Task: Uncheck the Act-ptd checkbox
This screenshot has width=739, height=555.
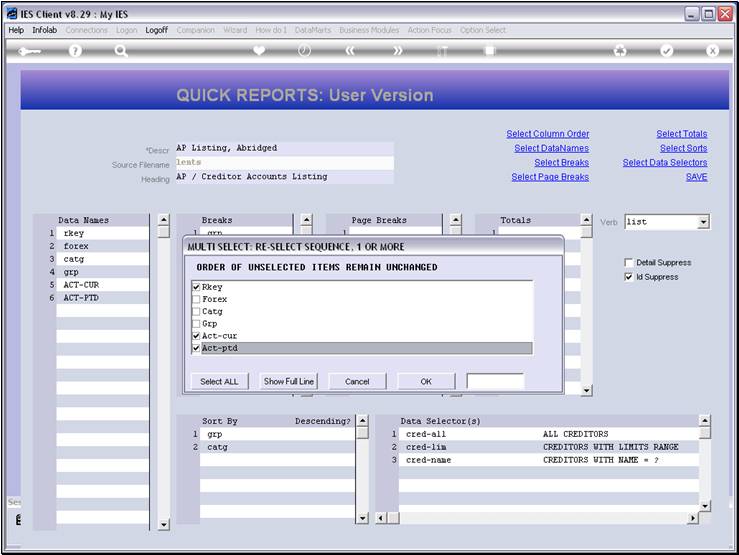Action: click(x=197, y=348)
